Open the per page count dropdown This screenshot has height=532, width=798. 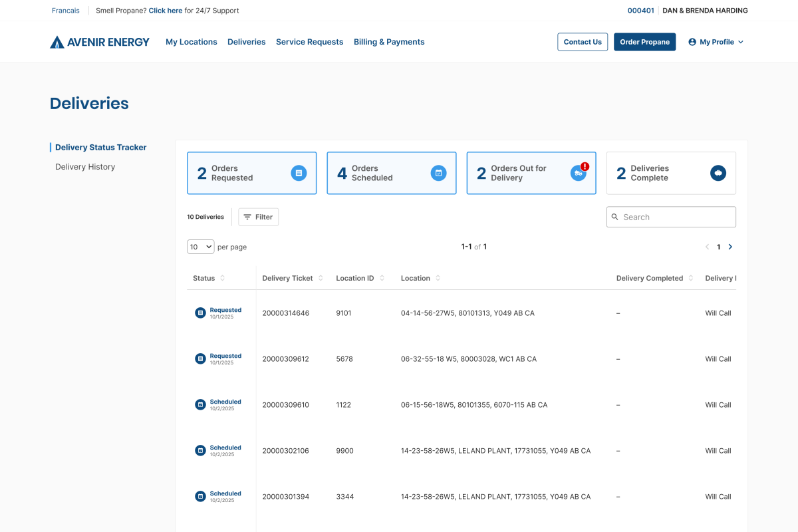(200, 247)
